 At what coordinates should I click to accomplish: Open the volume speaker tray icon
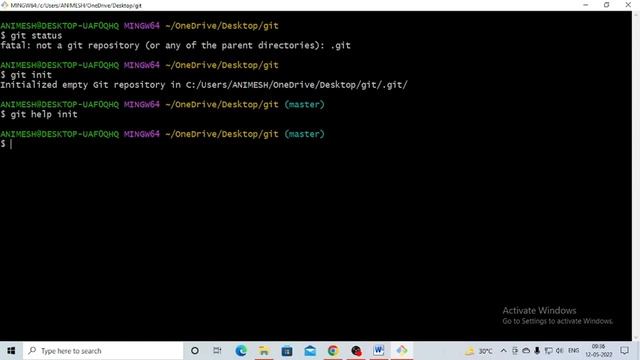[560, 351]
